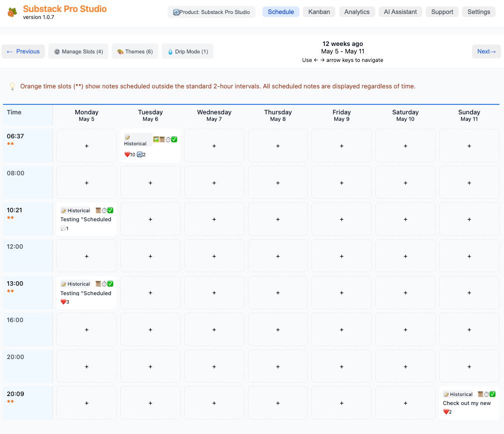The image size is (504, 434).
Task: Click the 20:09 time slot label
Action: pyautogui.click(x=15, y=394)
